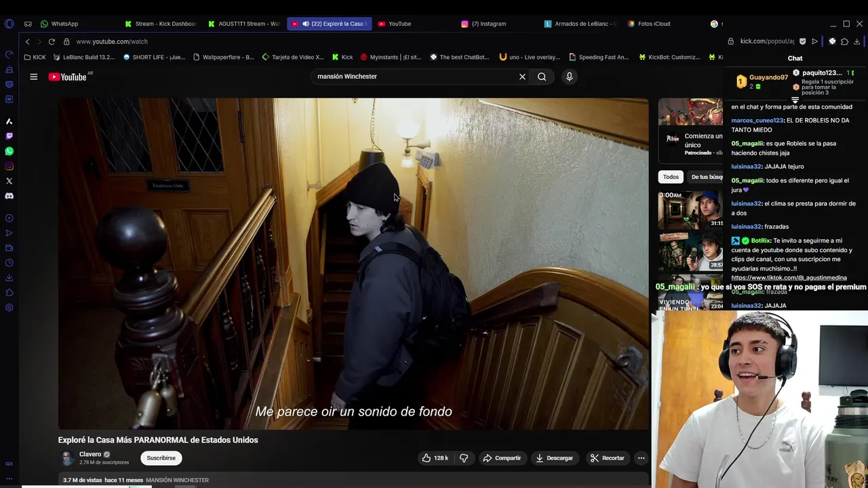This screenshot has width=868, height=488.
Task: Open the Speeding Fast bookmark
Action: point(599,57)
